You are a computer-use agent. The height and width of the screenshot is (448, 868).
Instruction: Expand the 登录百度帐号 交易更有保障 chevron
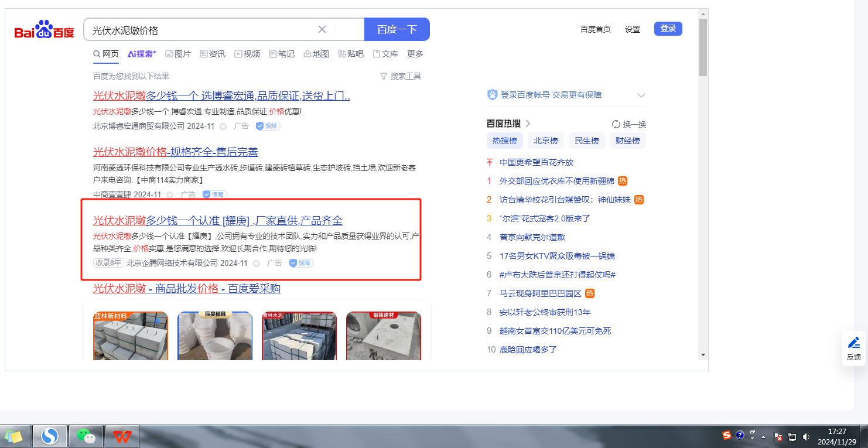(641, 95)
